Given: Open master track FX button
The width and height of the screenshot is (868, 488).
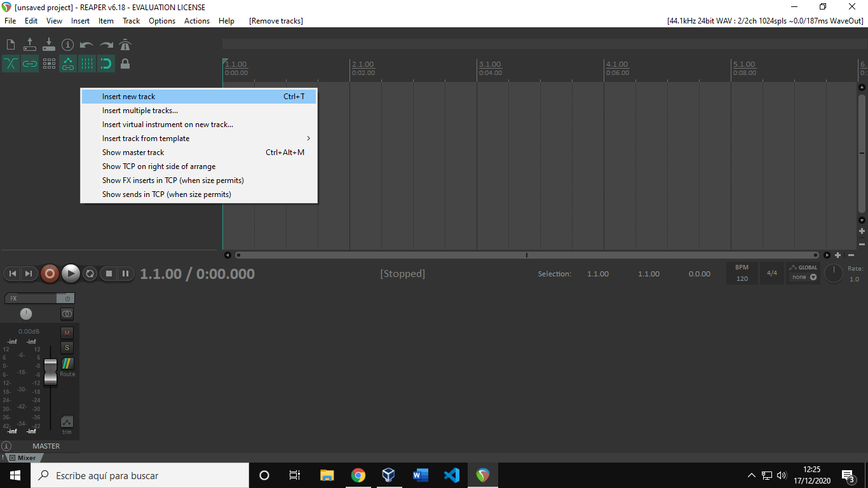Looking at the screenshot, I should pyautogui.click(x=31, y=299).
